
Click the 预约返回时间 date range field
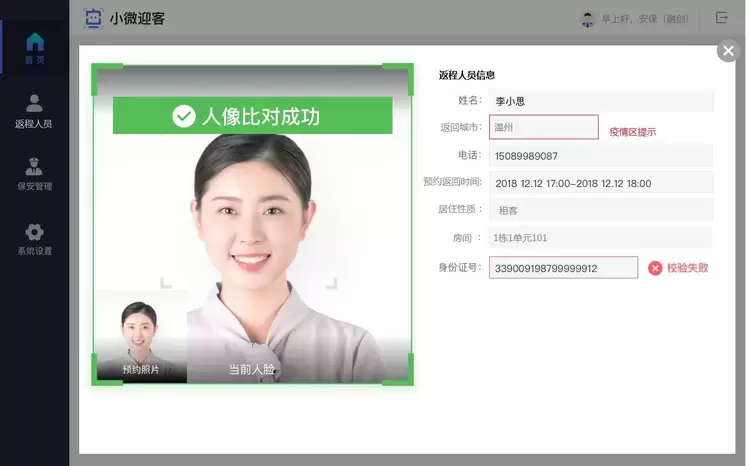click(x=600, y=183)
